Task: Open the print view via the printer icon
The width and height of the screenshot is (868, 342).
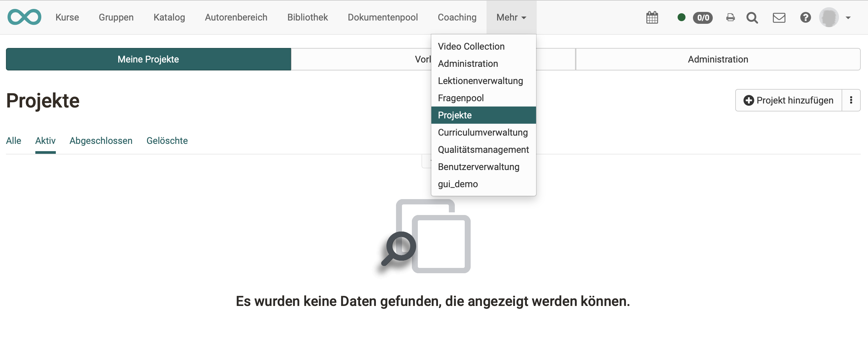Action: (x=730, y=17)
